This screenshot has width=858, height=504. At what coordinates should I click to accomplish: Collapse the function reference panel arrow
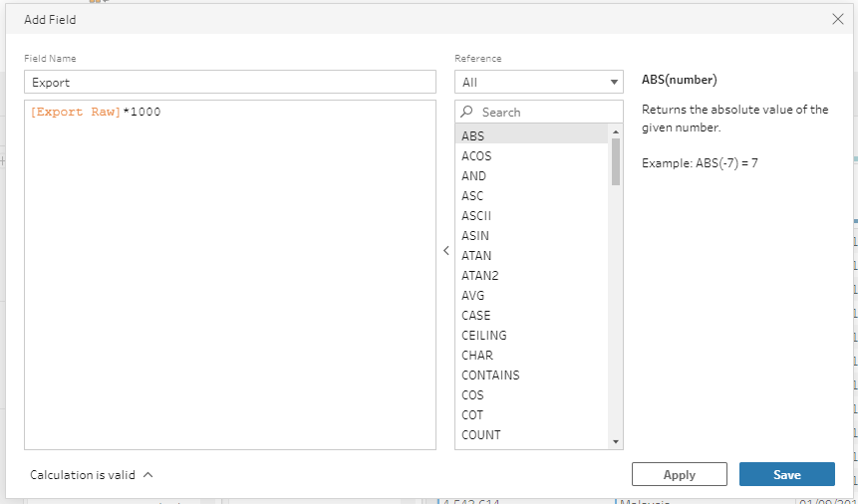tap(445, 251)
